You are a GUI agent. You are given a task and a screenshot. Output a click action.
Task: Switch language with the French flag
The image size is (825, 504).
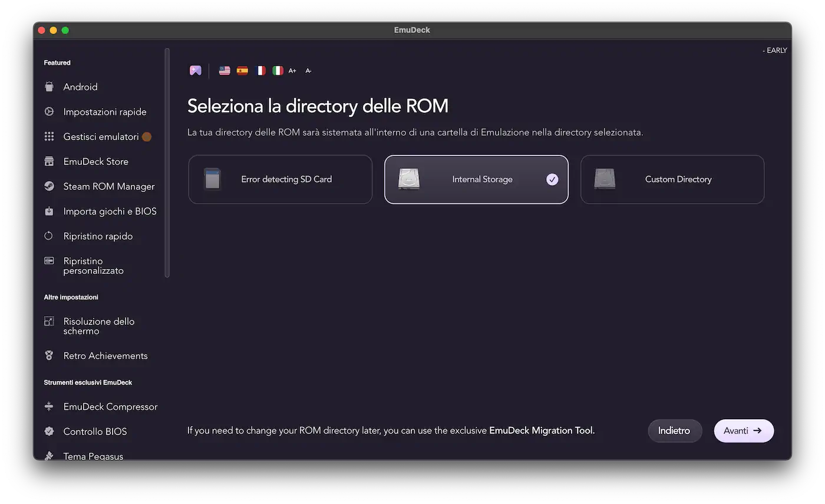coord(260,71)
